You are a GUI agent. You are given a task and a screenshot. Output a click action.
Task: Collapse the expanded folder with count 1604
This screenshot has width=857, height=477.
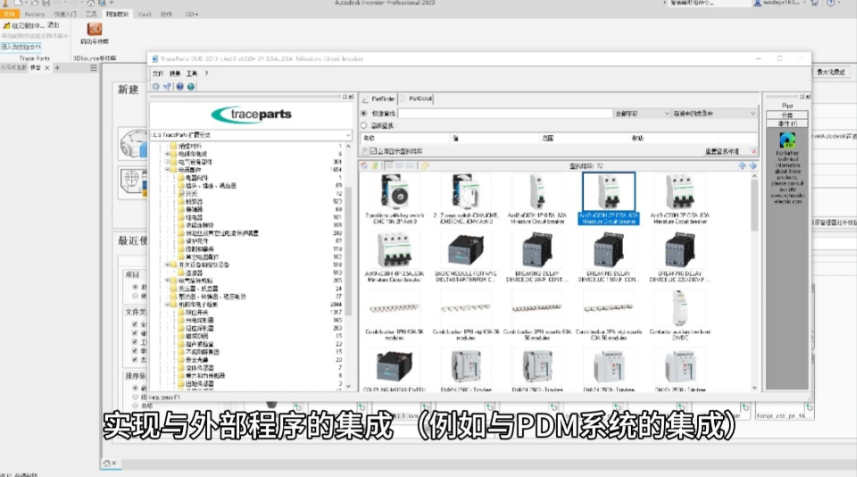[168, 170]
